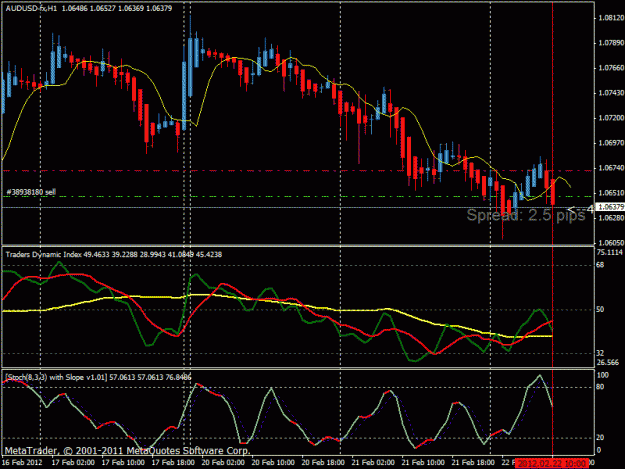Click the 17 Feb 18:00 time label
The image size is (625, 469).
173,462
